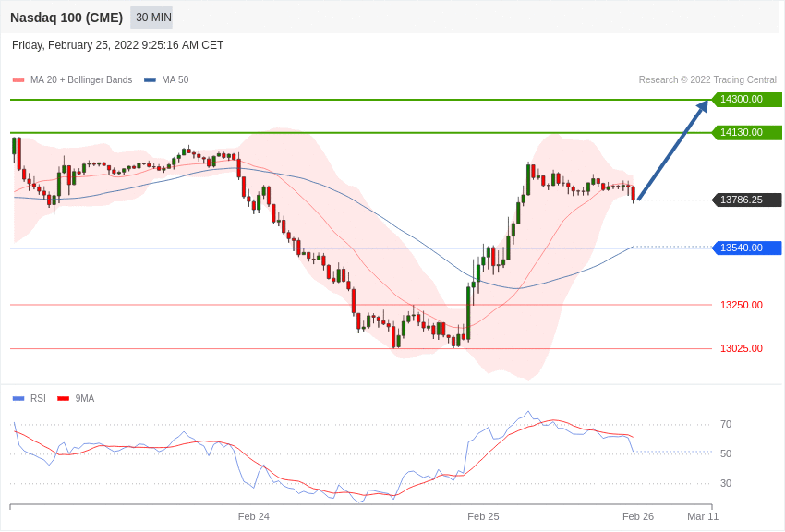Screen dimensions: 785x532
Task: Click the red 9MA legend swatch
Action: pos(63,399)
